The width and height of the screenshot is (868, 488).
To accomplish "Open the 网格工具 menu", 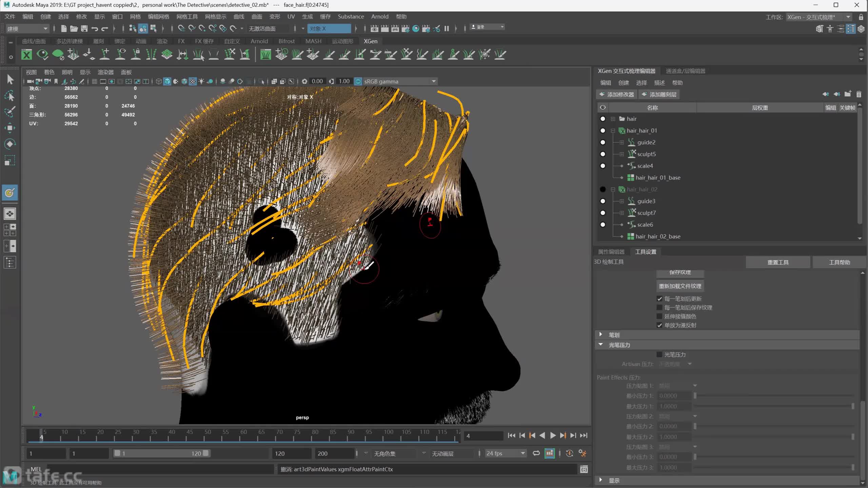I will click(187, 17).
